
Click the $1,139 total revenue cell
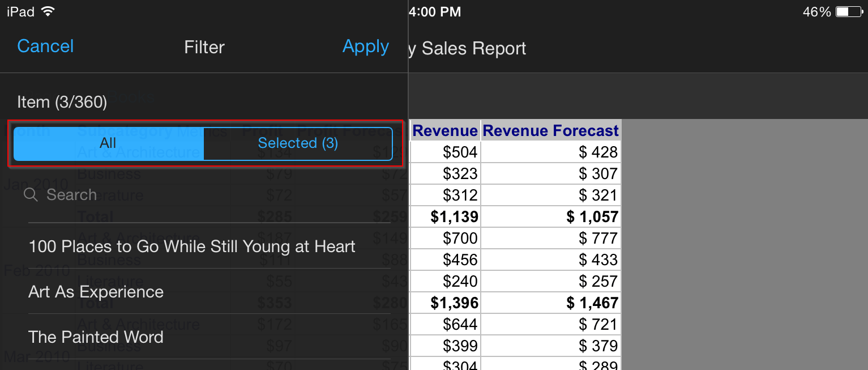pyautogui.click(x=445, y=216)
